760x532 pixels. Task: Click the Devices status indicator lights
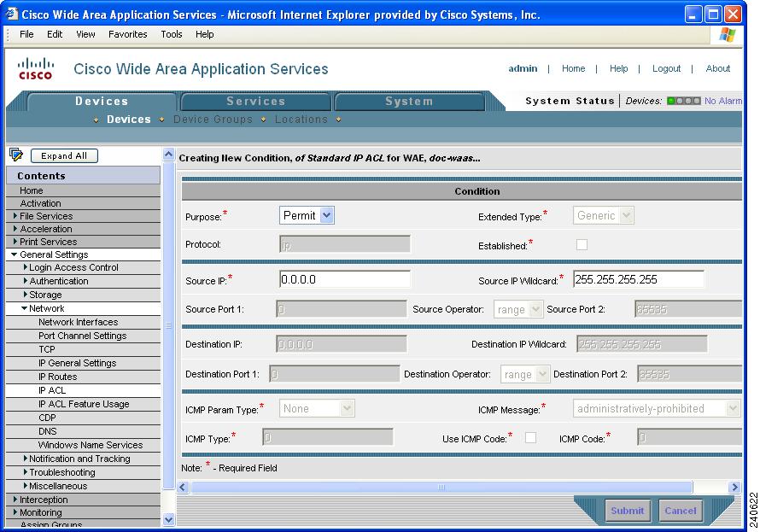pyautogui.click(x=683, y=101)
